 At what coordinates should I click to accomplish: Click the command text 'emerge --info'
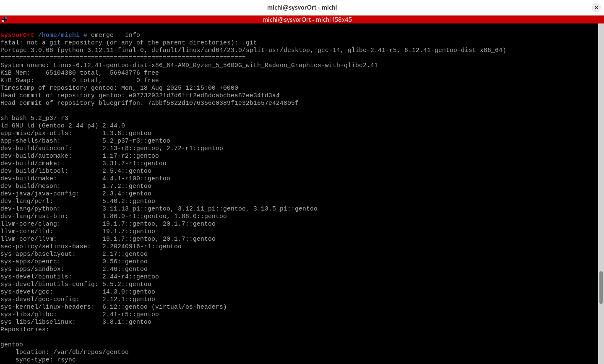[115, 35]
